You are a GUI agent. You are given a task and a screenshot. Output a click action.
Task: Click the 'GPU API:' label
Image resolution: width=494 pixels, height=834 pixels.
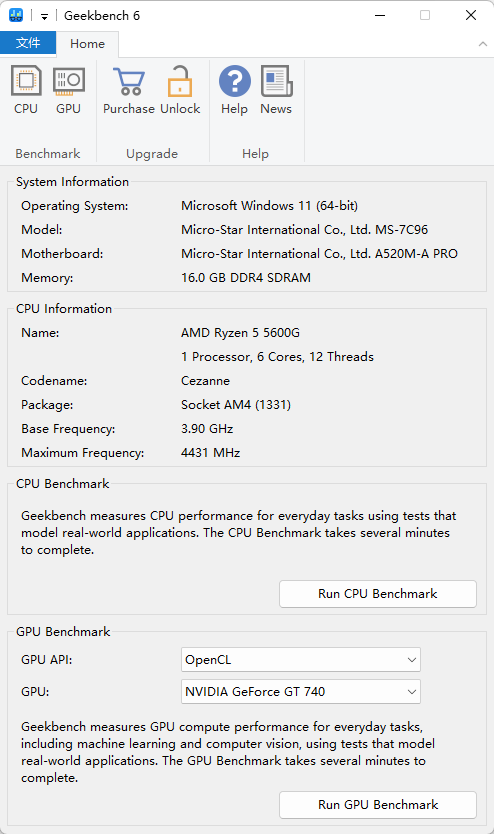pos(47,660)
